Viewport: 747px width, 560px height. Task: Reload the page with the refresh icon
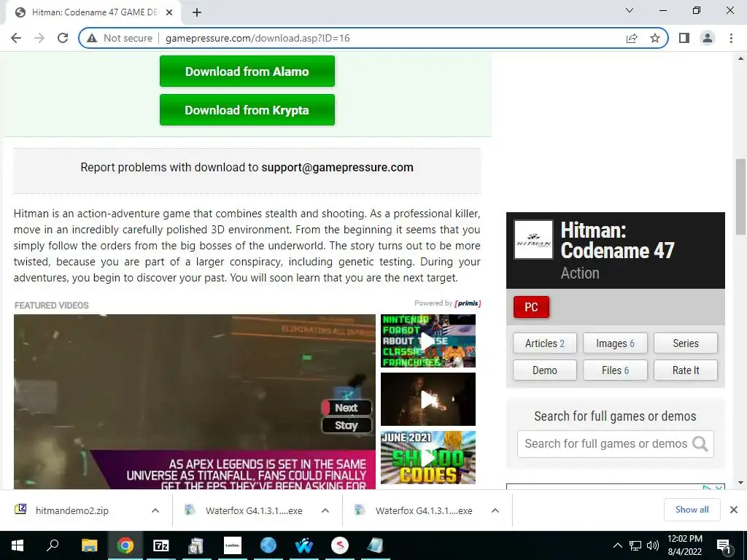tap(63, 38)
